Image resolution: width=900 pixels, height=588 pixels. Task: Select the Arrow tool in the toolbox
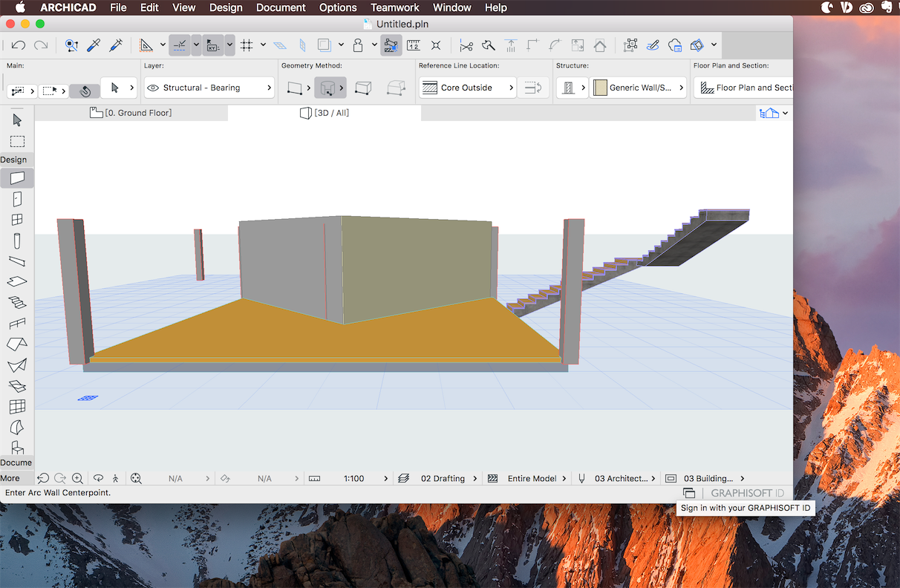coord(17,120)
